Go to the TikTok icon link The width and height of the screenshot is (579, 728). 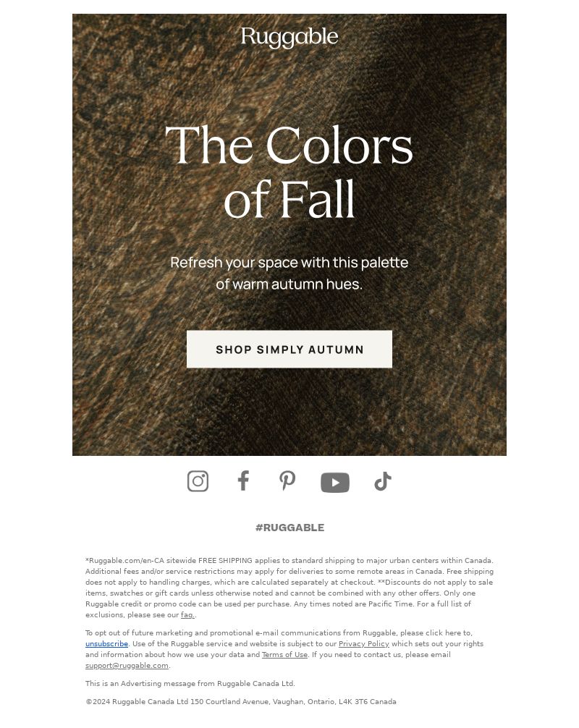383,481
